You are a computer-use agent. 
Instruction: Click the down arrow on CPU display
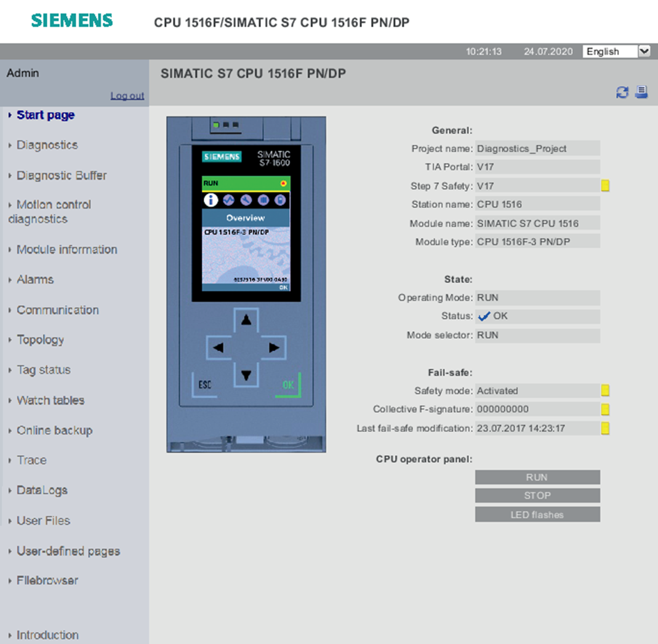pos(246,375)
